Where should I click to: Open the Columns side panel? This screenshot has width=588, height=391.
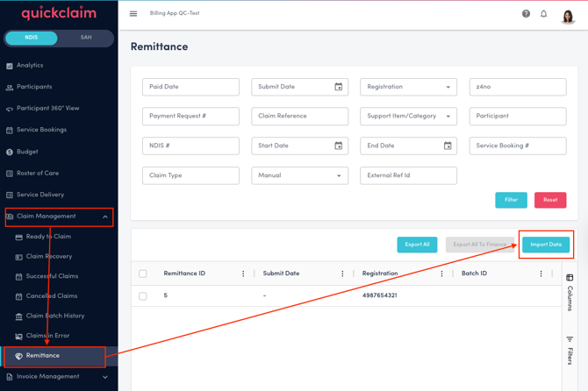point(570,292)
